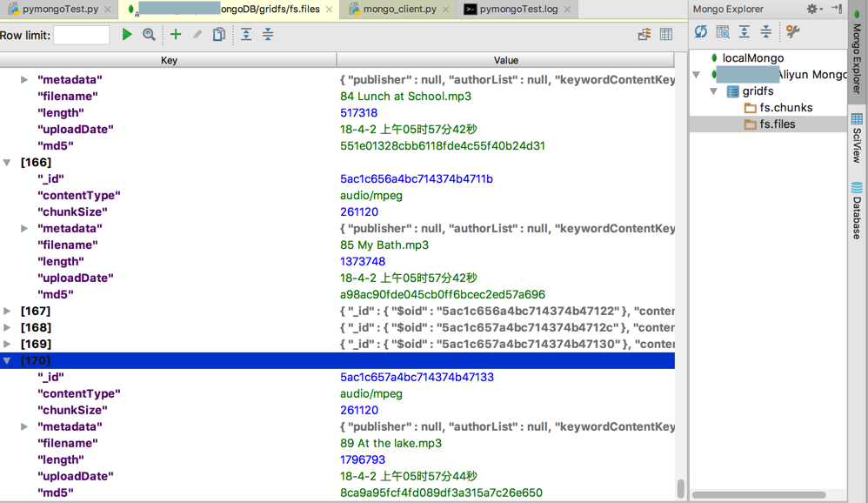868x503 pixels.
Task: Open the Mongo Explorer side tool window
Action: coord(857,52)
